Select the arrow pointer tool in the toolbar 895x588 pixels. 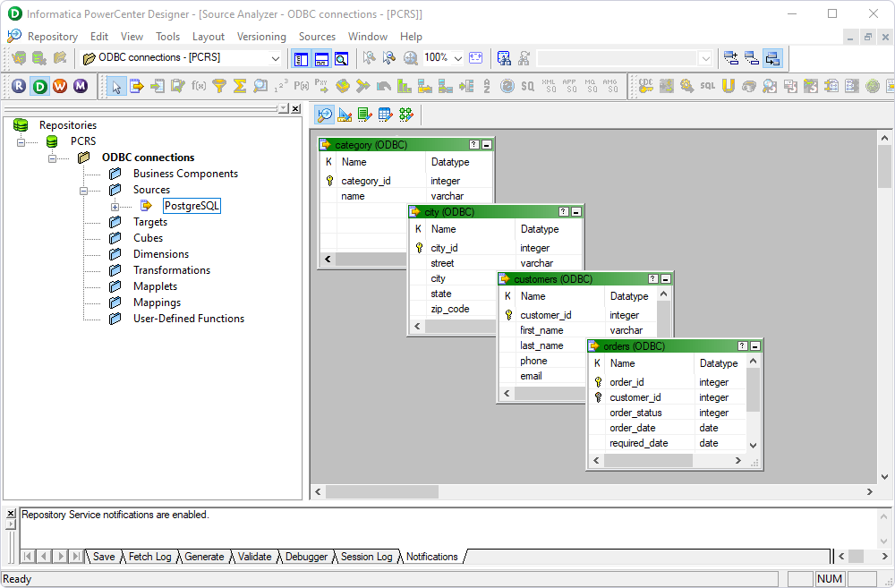point(115,86)
